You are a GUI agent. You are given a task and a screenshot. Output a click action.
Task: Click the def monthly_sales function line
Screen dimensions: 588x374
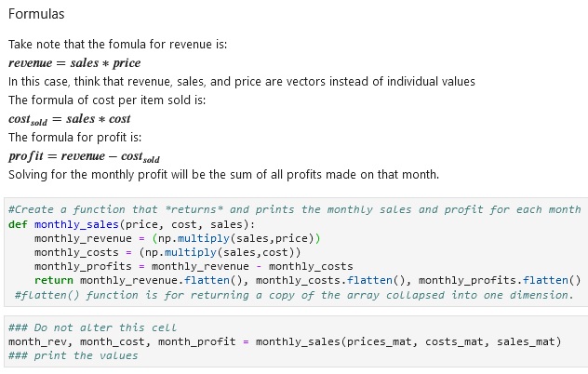point(131,224)
